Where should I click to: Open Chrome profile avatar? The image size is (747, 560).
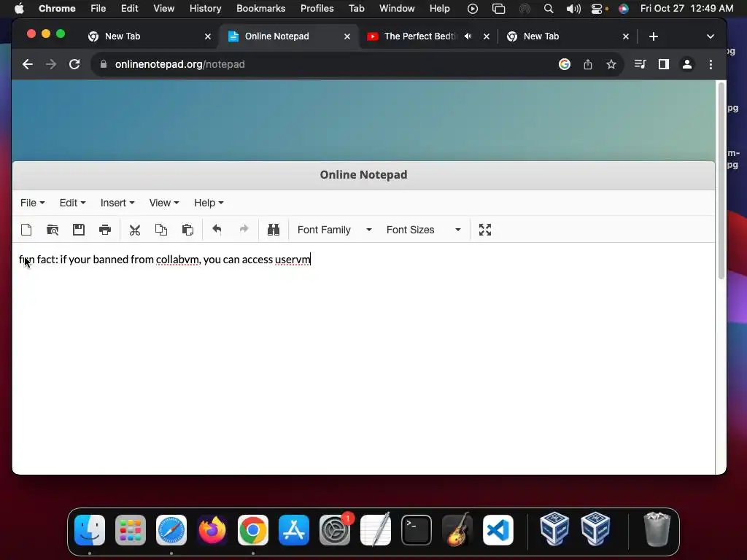pyautogui.click(x=687, y=64)
